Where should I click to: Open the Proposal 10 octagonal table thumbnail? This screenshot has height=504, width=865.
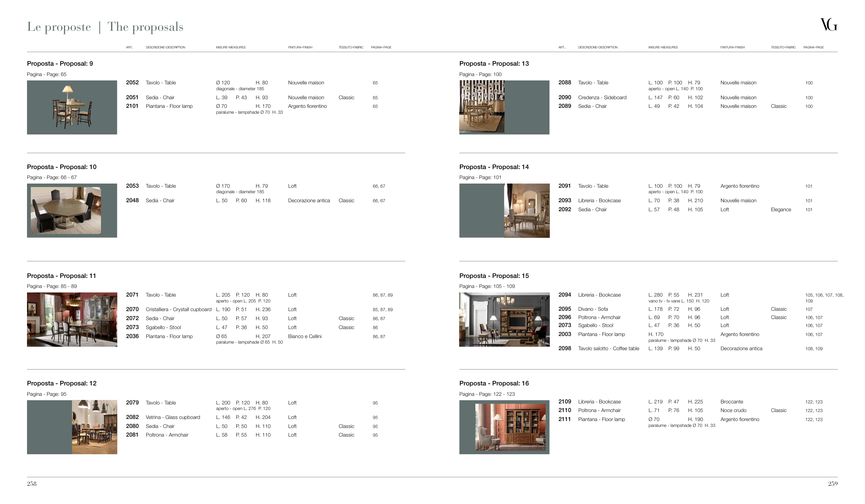coord(72,210)
